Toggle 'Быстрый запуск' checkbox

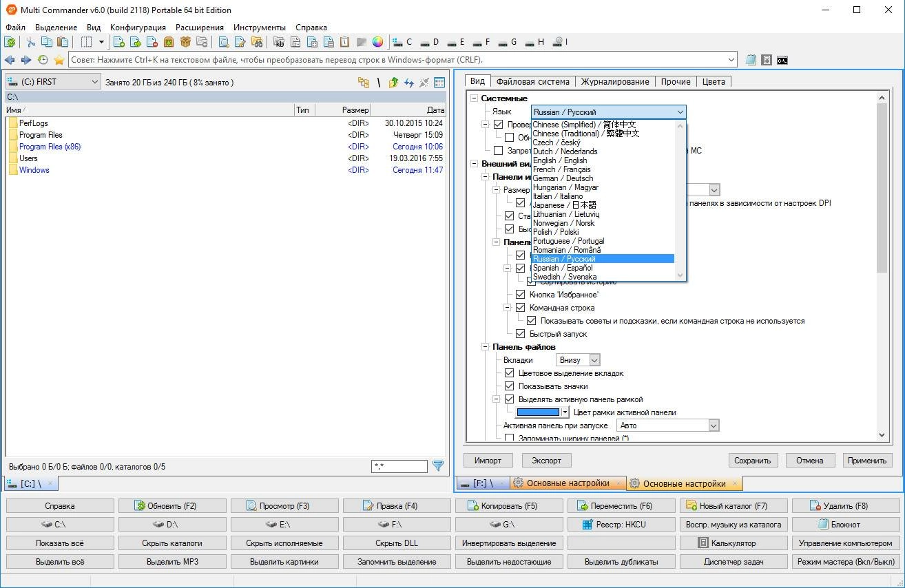click(x=521, y=334)
